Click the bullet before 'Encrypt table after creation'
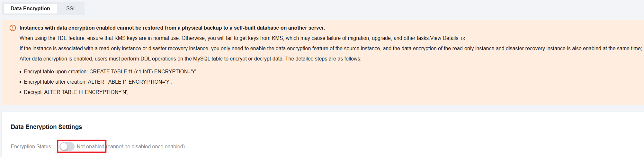Image resolution: width=644 pixels, height=157 pixels. tap(21, 82)
